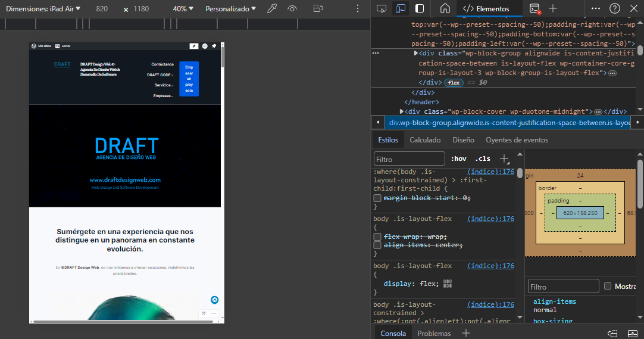
Task: Click the styles Filtro input field
Action: coord(409,159)
